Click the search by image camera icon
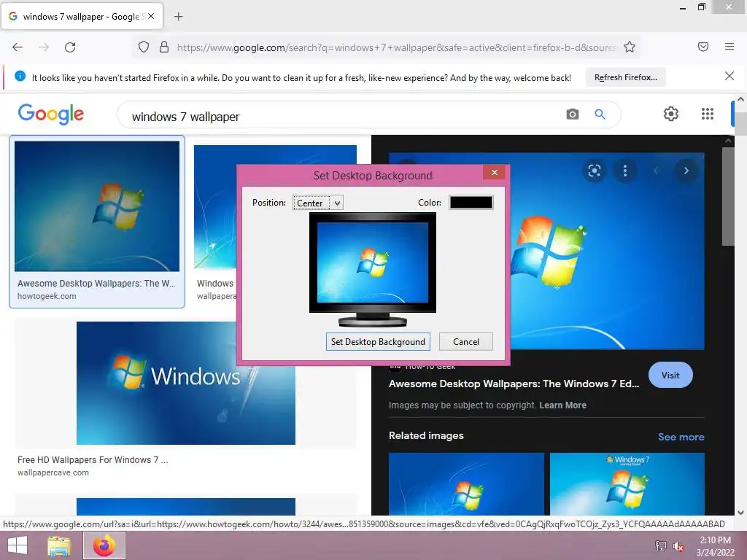Screen dimensions: 747x560 [x=573, y=114]
